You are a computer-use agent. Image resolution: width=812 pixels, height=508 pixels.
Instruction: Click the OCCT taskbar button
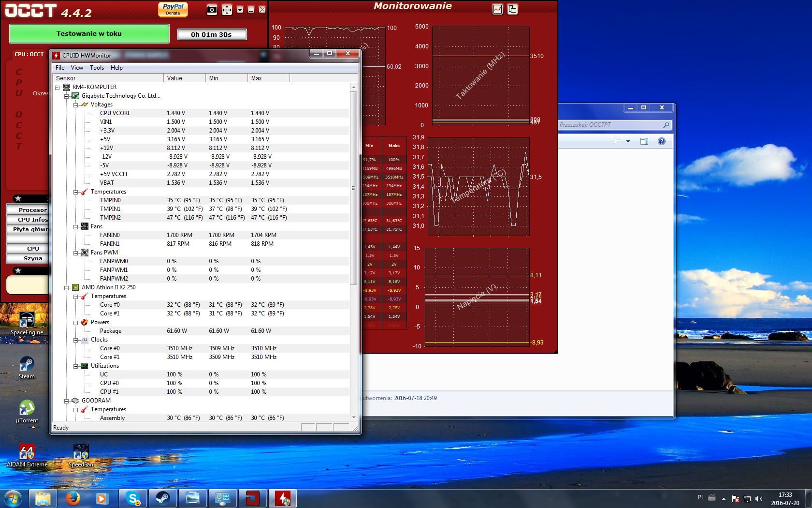(253, 498)
